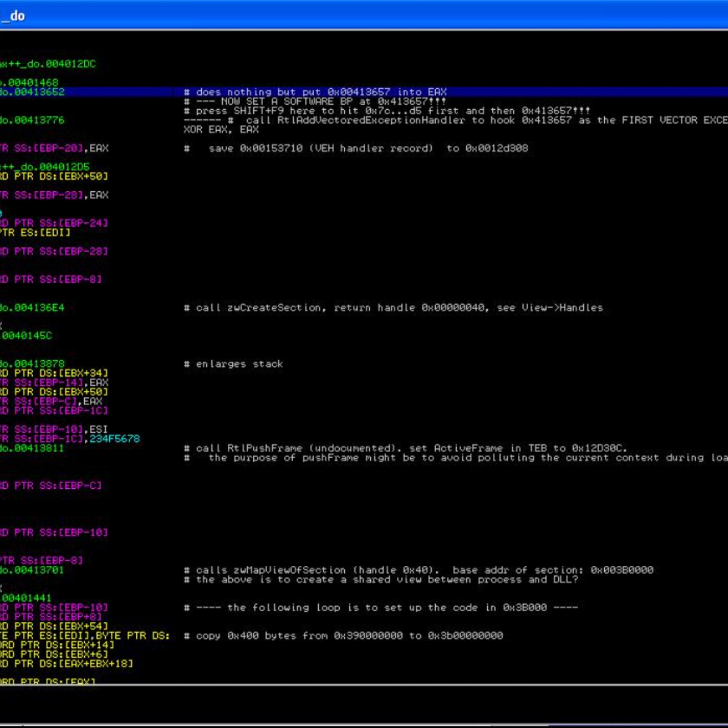The image size is (728, 728).
Task: Click operand 'PTR SS:[EBP-24]'
Action: coord(61,223)
